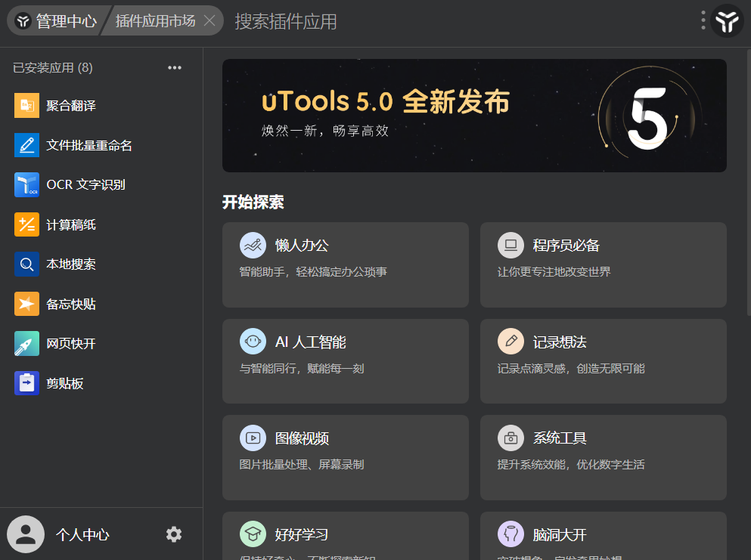This screenshot has height=560, width=751.
Task: Click description 让你更专注地改变世界
Action: pos(554,272)
